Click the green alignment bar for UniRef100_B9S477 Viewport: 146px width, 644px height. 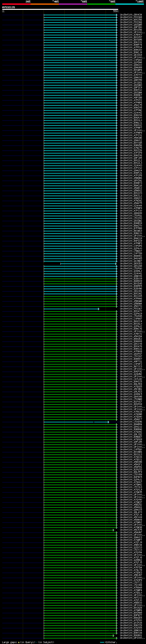click(80, 312)
